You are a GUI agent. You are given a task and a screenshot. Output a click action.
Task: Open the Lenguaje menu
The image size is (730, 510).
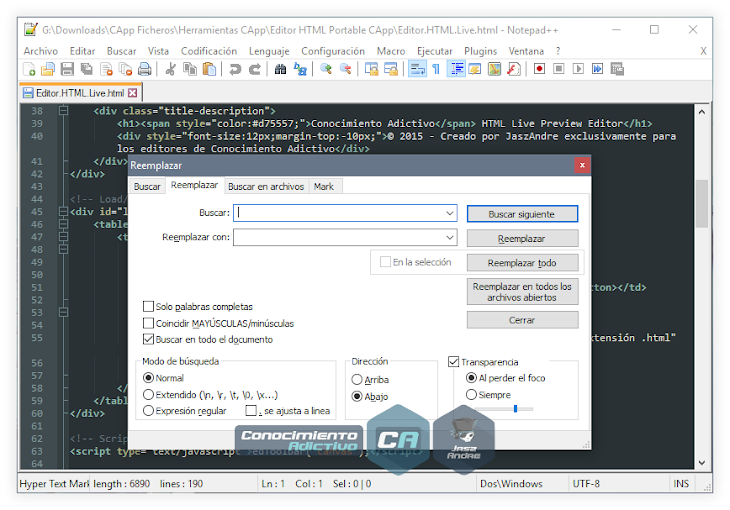click(269, 51)
